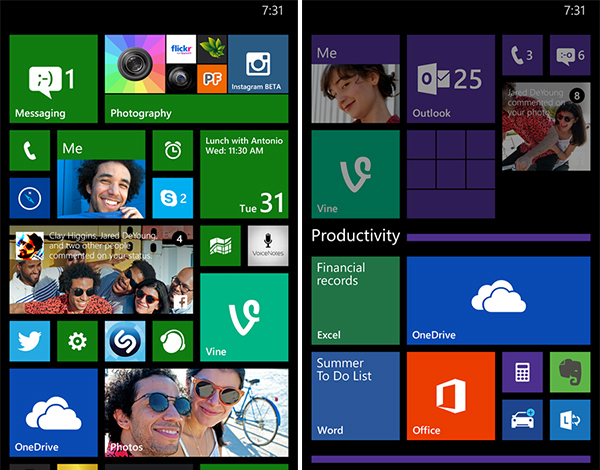Open the Summer To Do List Word tile
Screen dimensions: 600x470
coord(355,396)
